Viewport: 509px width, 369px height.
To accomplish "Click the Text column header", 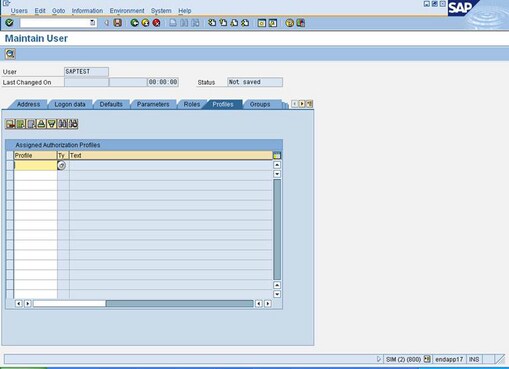I will (171, 155).
